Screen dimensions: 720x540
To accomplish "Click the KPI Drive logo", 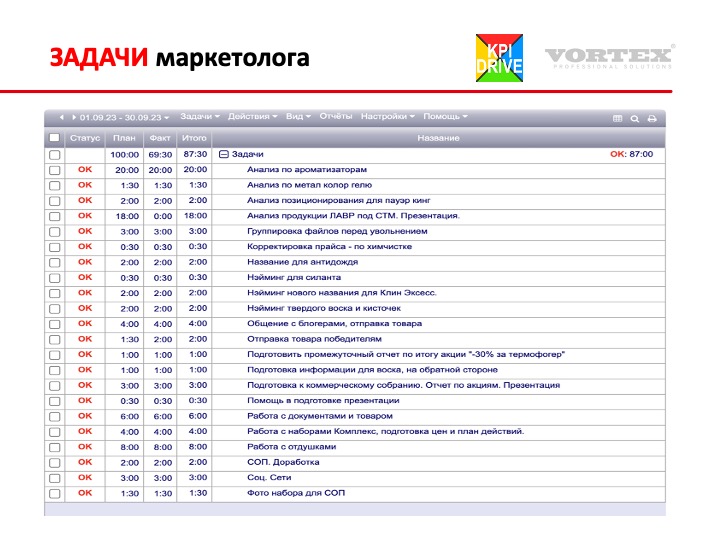I will (499, 58).
